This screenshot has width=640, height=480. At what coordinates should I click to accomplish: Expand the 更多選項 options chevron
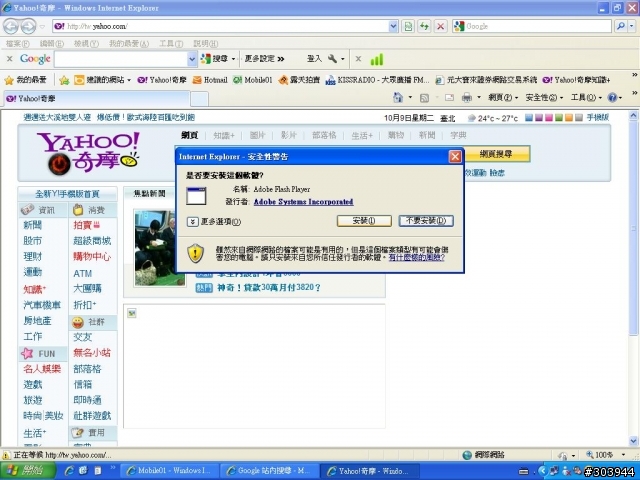pyautogui.click(x=192, y=222)
